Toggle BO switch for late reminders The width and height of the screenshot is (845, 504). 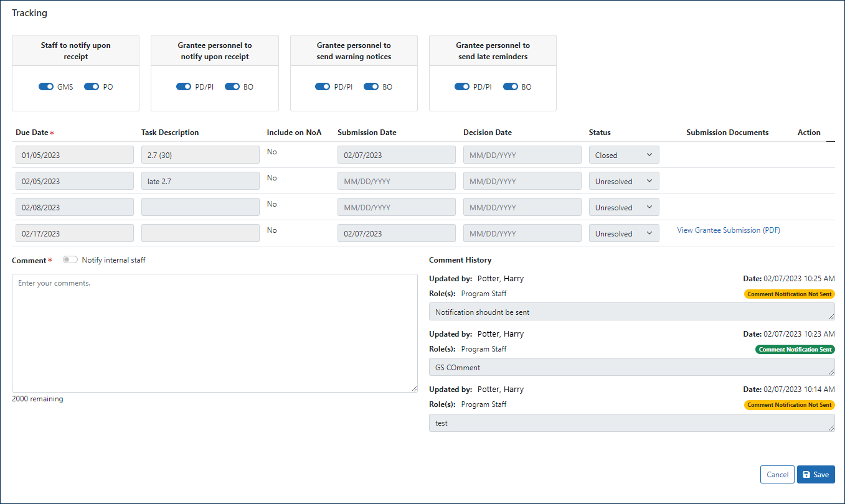511,87
